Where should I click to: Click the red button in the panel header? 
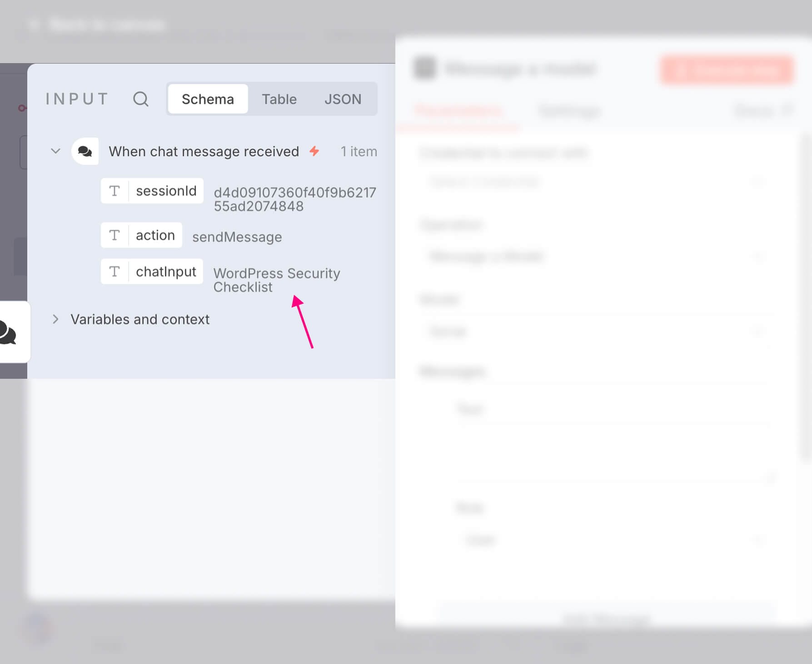click(726, 69)
